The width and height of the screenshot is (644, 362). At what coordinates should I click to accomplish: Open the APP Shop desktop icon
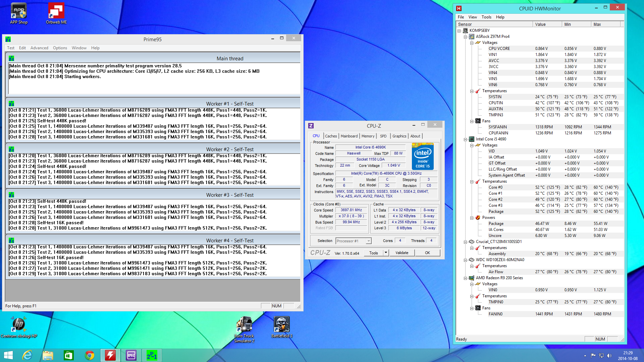[x=19, y=13]
